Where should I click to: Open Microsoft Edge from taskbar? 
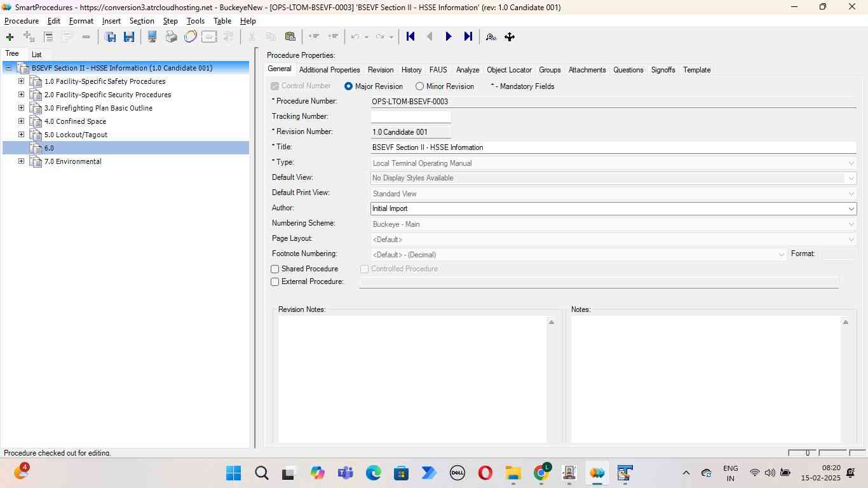point(373,473)
